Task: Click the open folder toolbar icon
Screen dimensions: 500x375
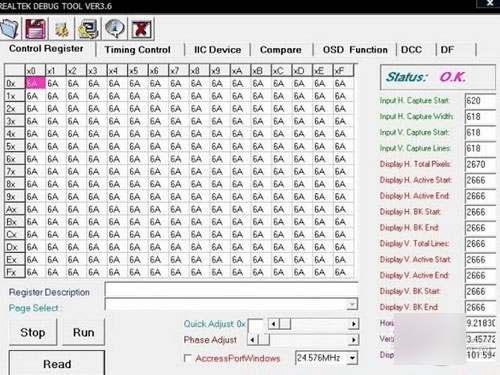Action: (x=10, y=29)
